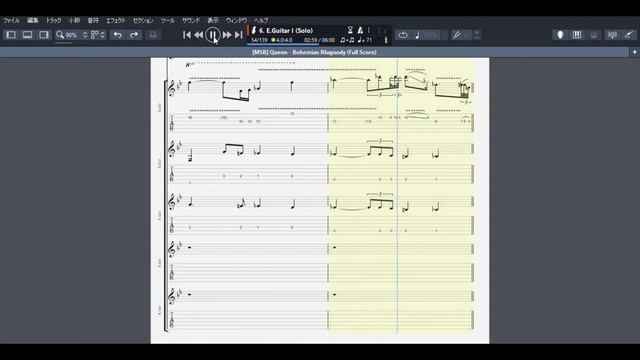Click the playback cursor line in score

coord(398,196)
